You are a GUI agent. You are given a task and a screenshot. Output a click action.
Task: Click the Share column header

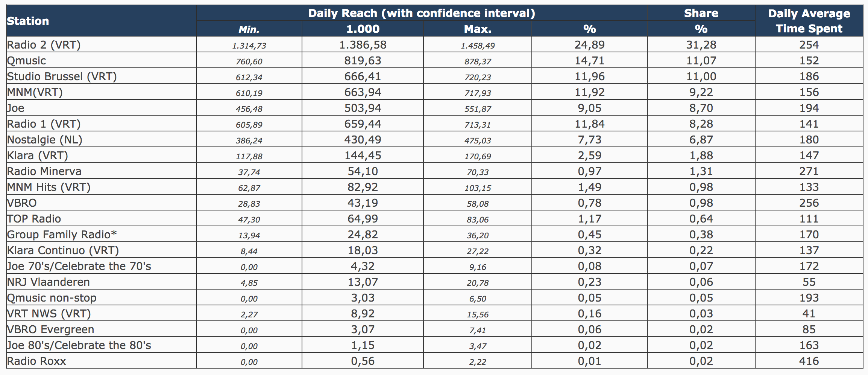pyautogui.click(x=701, y=14)
